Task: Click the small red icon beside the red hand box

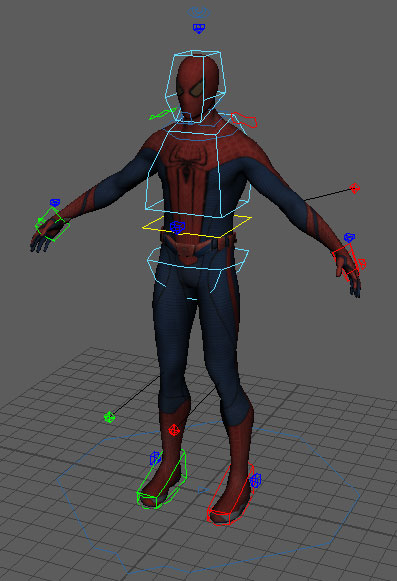Action: point(362,263)
